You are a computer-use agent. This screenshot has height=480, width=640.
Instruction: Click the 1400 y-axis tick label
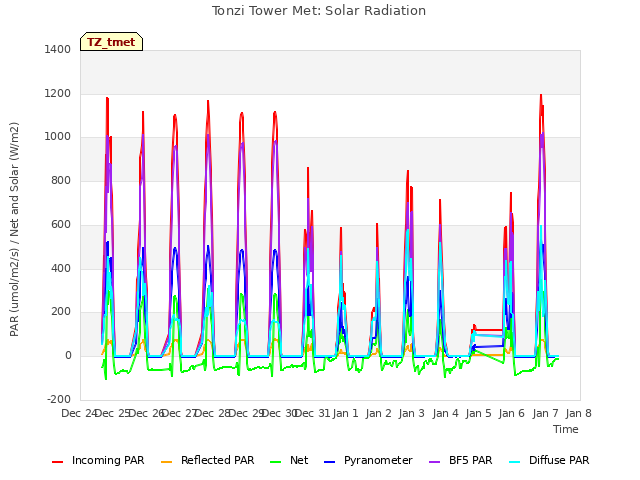pos(58,49)
